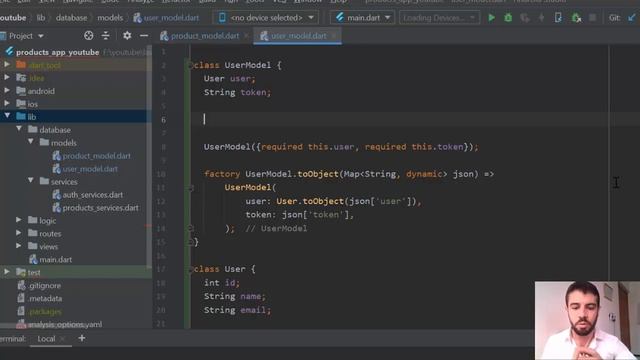Image resolution: width=640 pixels, height=360 pixels.
Task: Click the attach debugger bug icon with cross
Action: tap(576, 18)
